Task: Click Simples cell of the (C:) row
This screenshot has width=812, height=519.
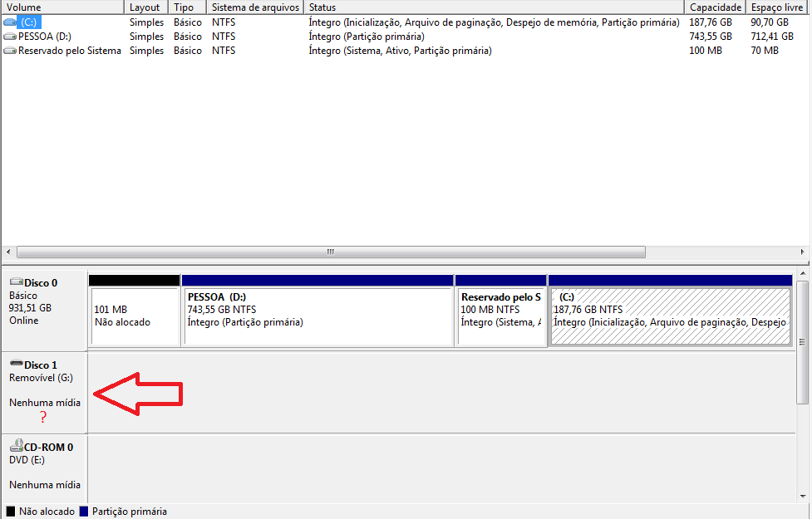Action: tap(146, 22)
